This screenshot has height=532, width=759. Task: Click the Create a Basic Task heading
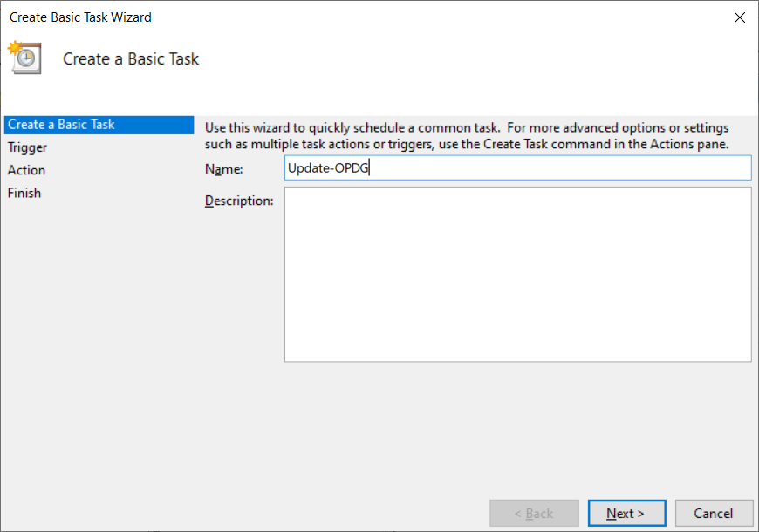coord(130,58)
